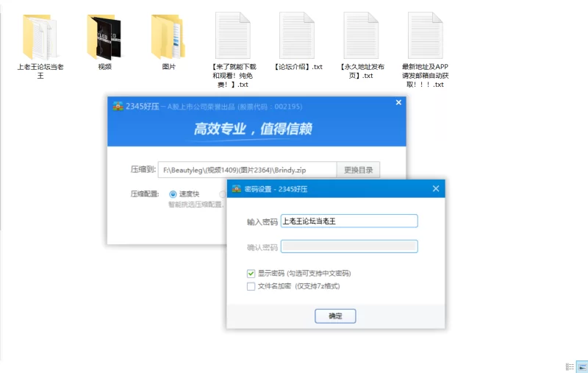Select the 速度快 radio option
Viewport: 588px width, 373px height.
(x=173, y=194)
